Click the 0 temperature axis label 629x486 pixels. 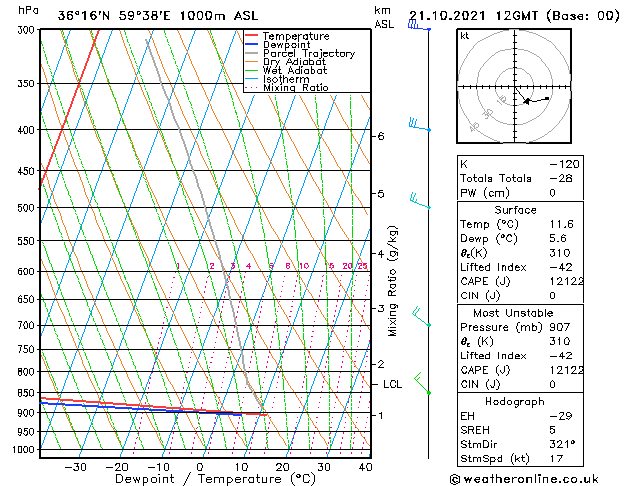(x=200, y=467)
